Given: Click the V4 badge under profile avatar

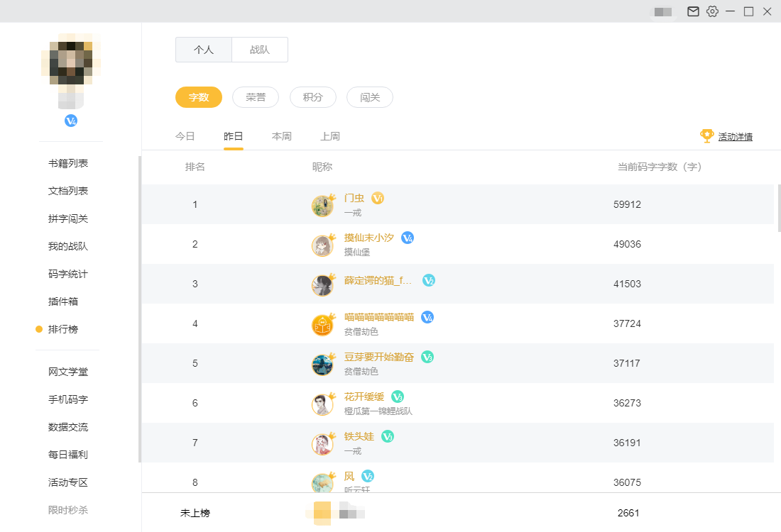Looking at the screenshot, I should (71, 121).
